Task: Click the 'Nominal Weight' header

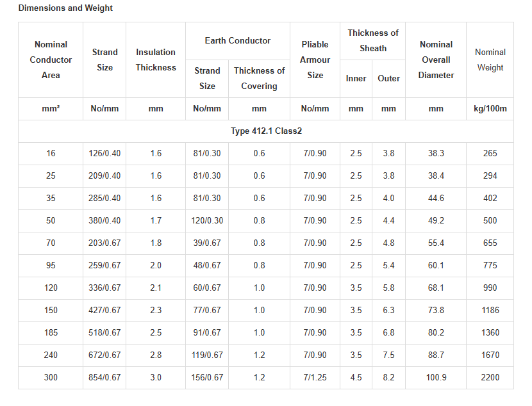Action: [490, 60]
